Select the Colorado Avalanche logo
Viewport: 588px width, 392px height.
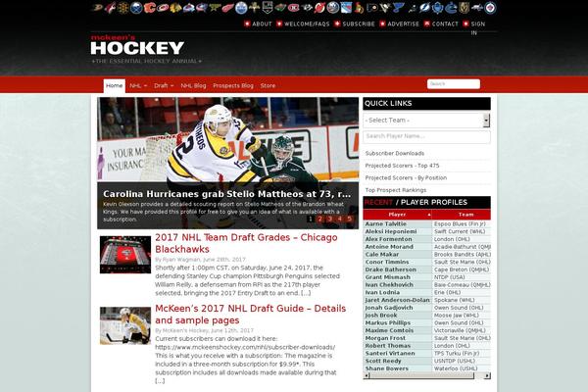188,8
